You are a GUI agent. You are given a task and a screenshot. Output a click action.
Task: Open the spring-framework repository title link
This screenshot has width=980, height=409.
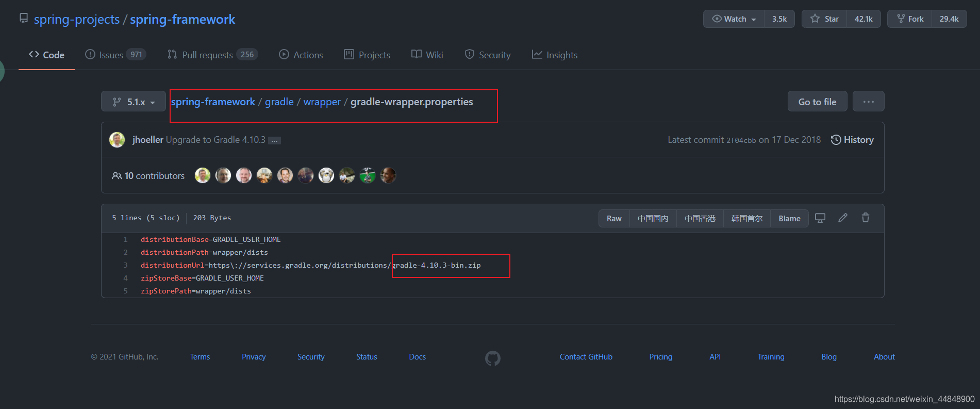pyautogui.click(x=182, y=20)
